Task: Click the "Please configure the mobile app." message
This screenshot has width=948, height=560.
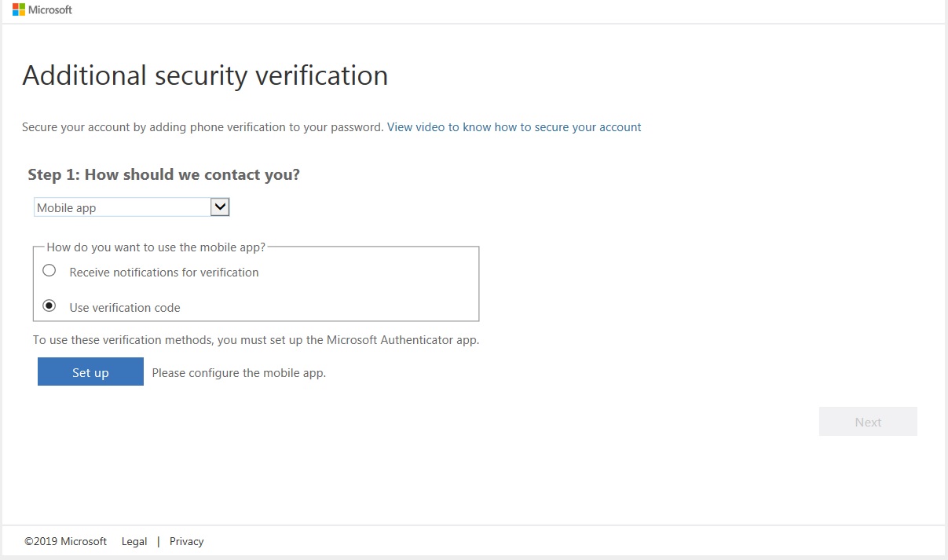Action: pos(239,373)
